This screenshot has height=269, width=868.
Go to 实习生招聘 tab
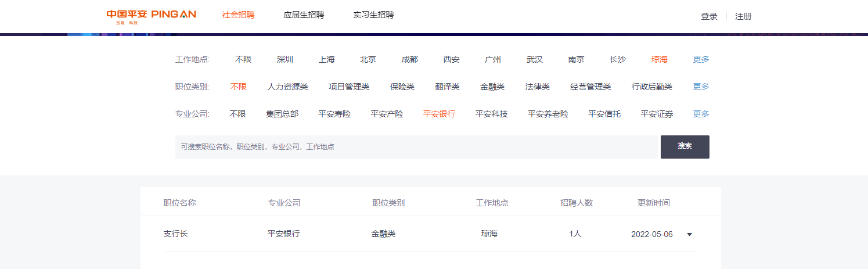tap(373, 15)
